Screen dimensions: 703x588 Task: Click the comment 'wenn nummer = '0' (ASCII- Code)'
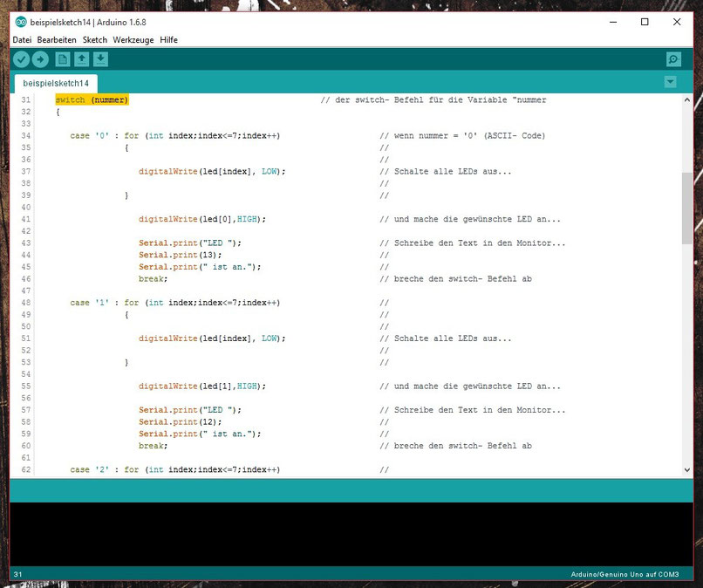(x=462, y=135)
